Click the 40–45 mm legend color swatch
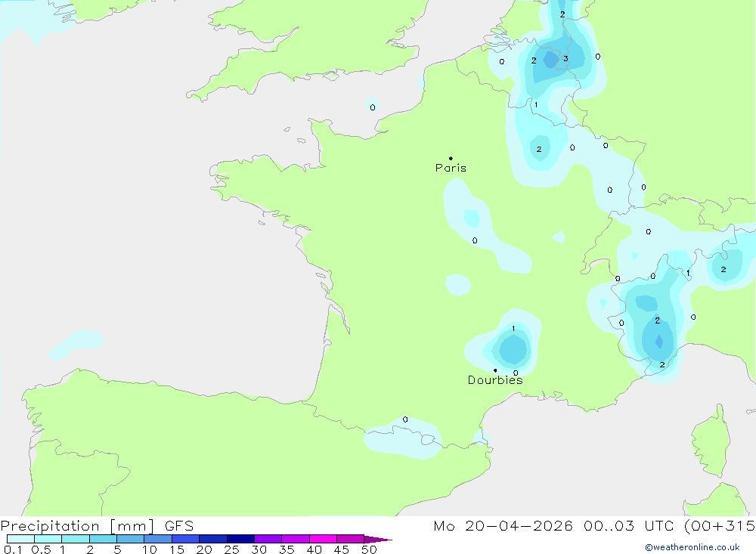This screenshot has width=756, height=554. click(x=323, y=539)
